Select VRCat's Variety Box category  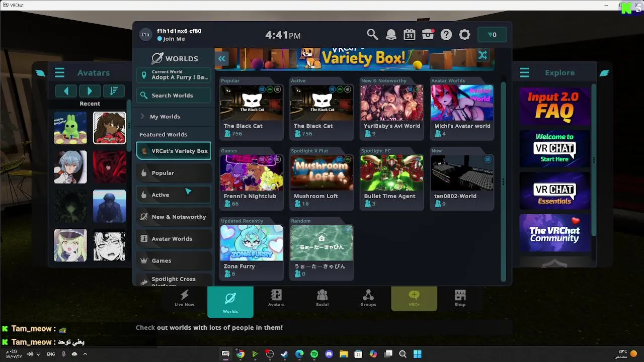coord(174,151)
